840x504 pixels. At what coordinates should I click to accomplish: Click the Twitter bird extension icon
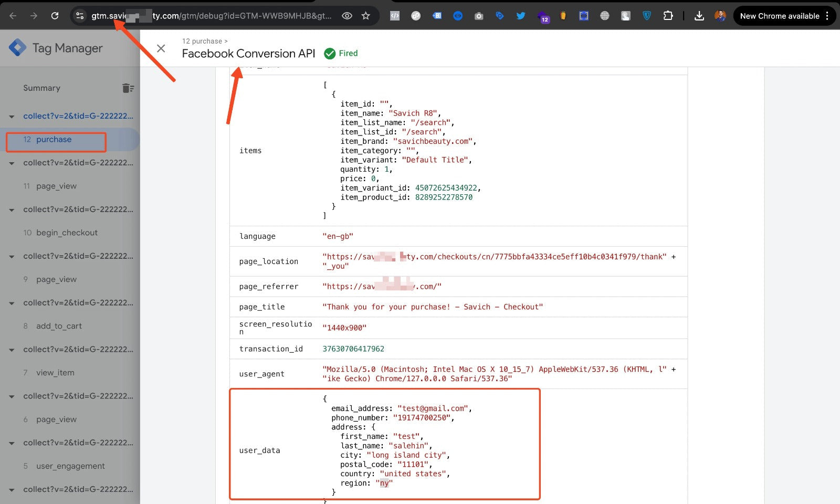pyautogui.click(x=520, y=16)
